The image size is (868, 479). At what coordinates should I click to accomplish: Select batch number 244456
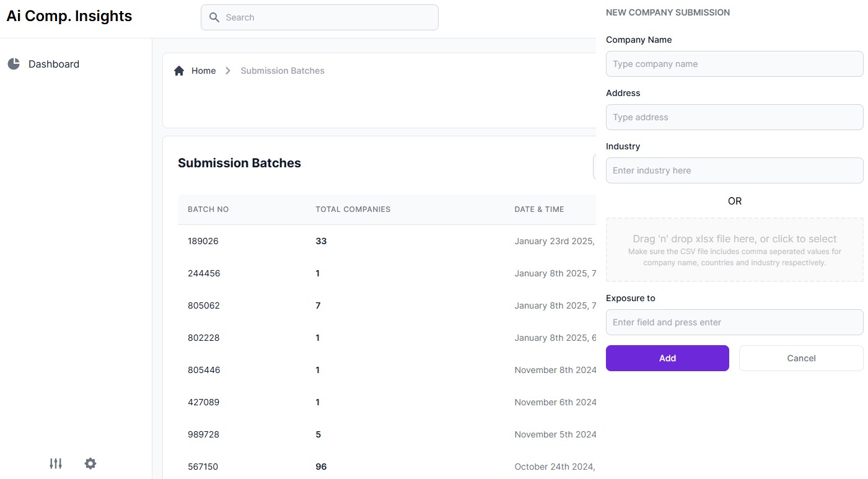pyautogui.click(x=204, y=273)
